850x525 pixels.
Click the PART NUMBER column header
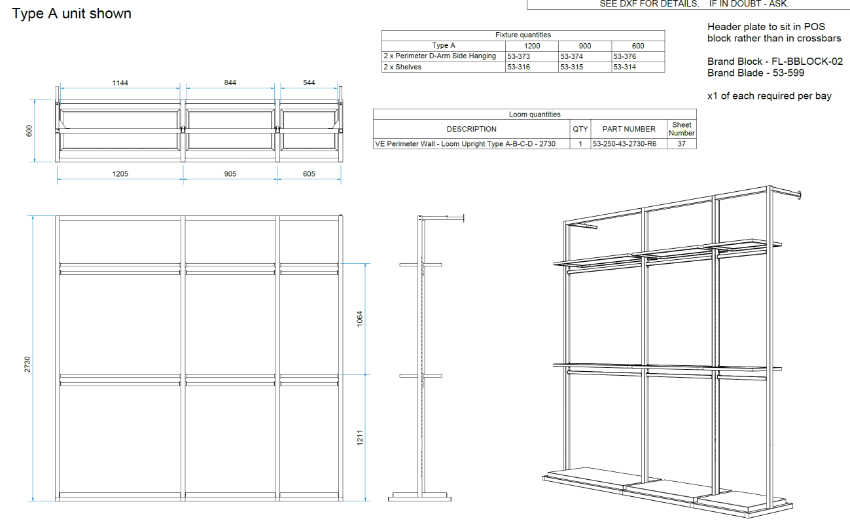[629, 129]
